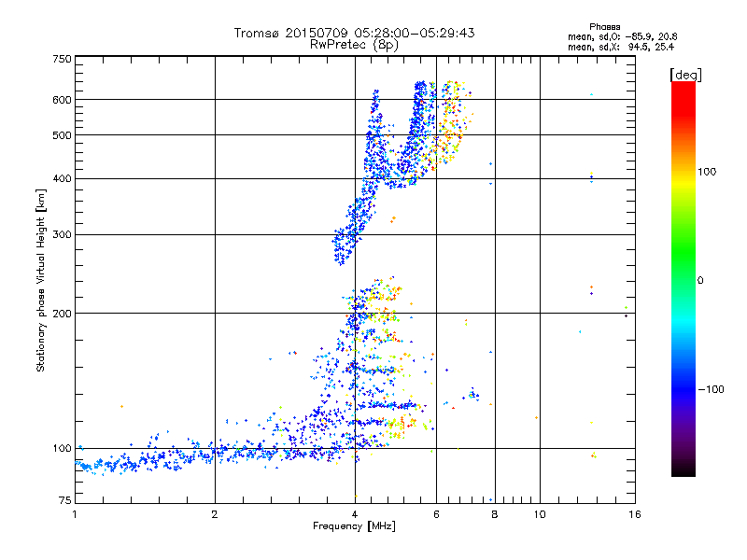Click x-axis tick label '2'
The height and width of the screenshot is (560, 747).
click(x=215, y=514)
